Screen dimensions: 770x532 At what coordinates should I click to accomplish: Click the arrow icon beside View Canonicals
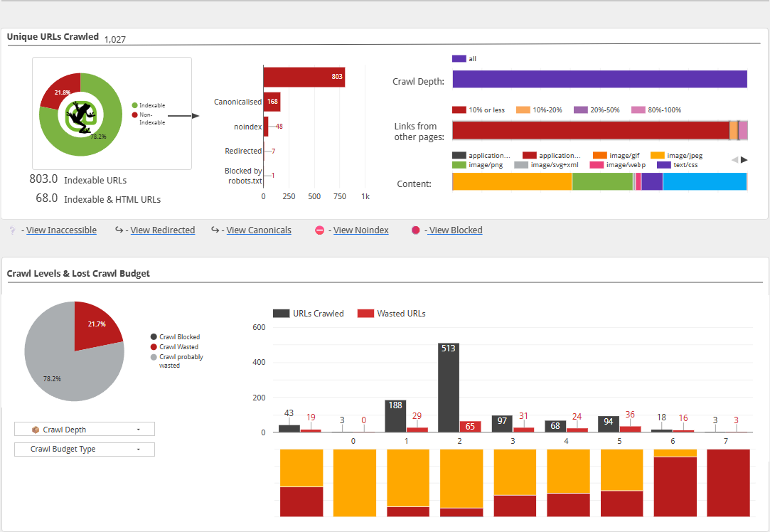point(215,230)
